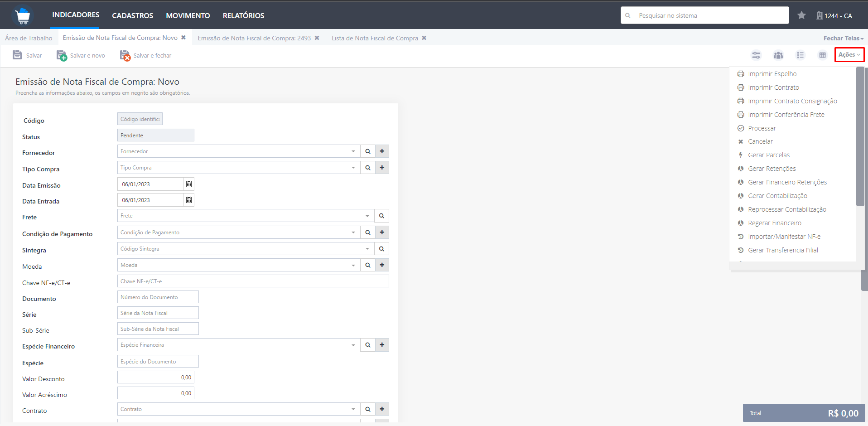Viewport: 868px width, 426px height.
Task: Open Fechar Telas dropdown
Action: tap(843, 38)
